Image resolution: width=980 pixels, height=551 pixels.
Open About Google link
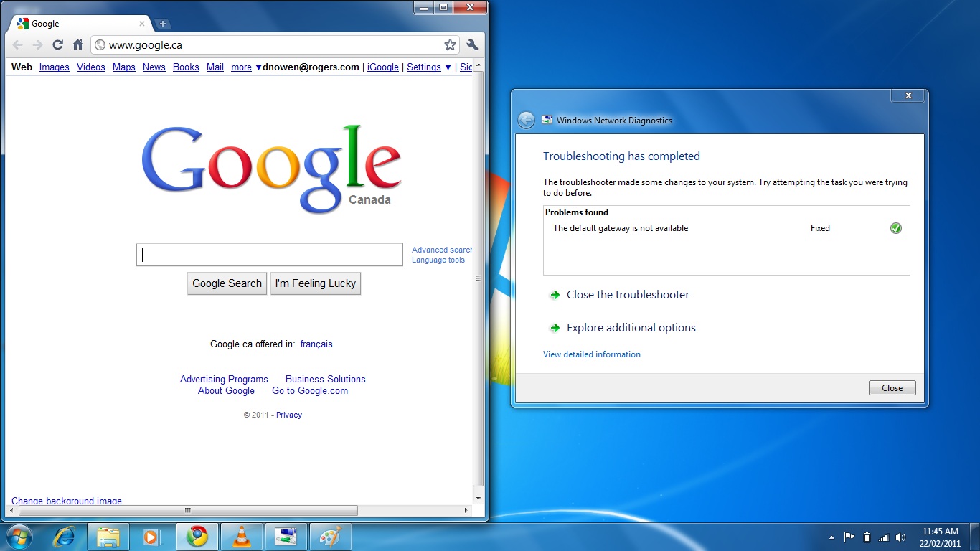226,390
